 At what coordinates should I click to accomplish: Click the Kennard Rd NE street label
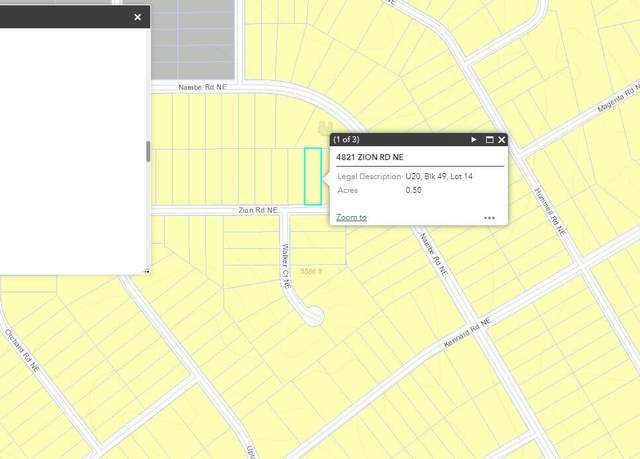[467, 334]
